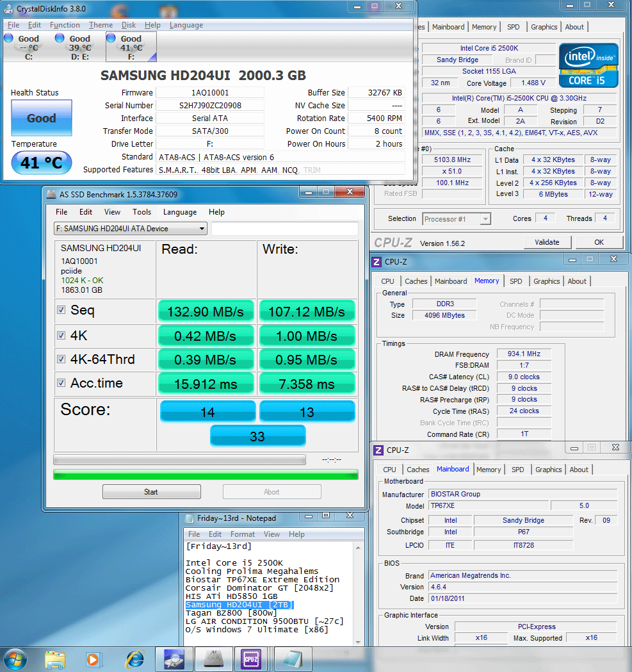Uncheck the 4K benchmark checkbox
632x672 pixels.
[x=61, y=335]
